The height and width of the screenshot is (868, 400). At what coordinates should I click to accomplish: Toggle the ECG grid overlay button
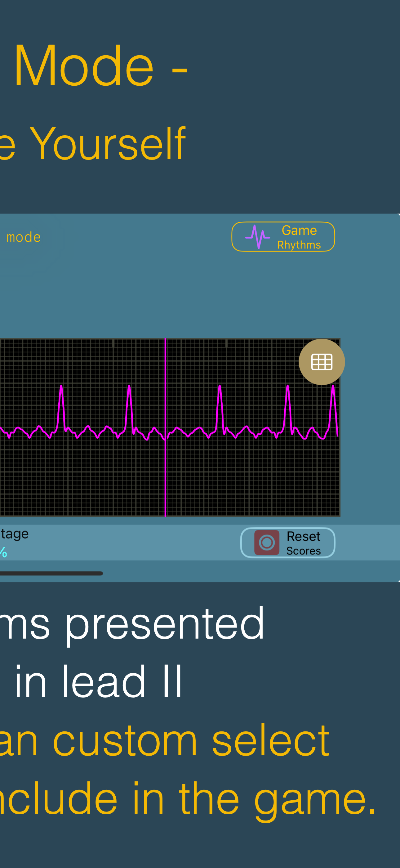tap(322, 362)
